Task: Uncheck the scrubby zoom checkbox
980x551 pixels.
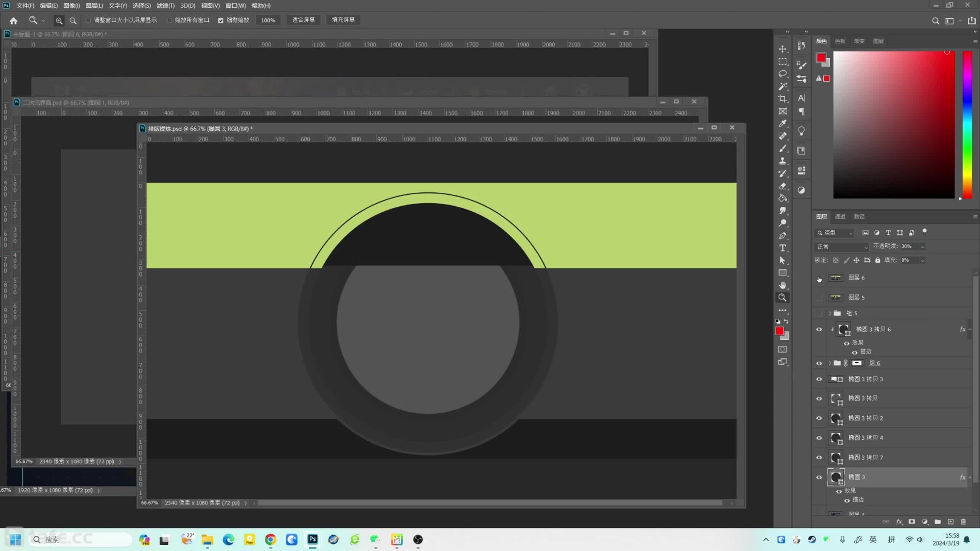Action: pyautogui.click(x=220, y=20)
